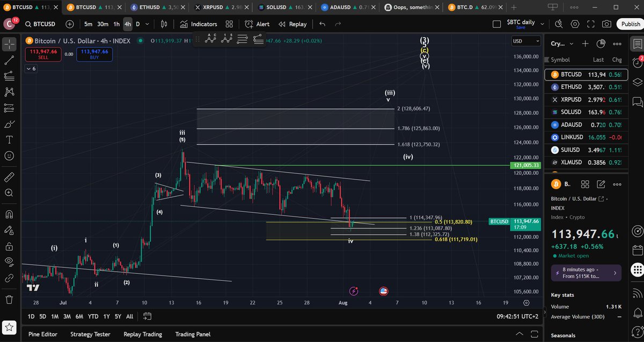Start bar Replay mode
Viewport: 644px width, 342px height.
pos(292,24)
